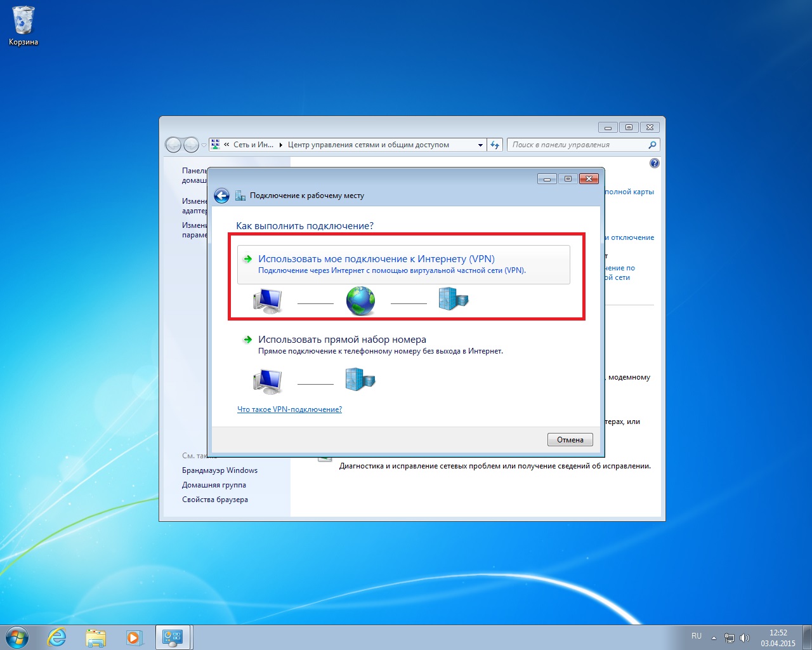Screen dimensions: 812x650
Task: Click the Windows Start orb
Action: click(x=17, y=637)
